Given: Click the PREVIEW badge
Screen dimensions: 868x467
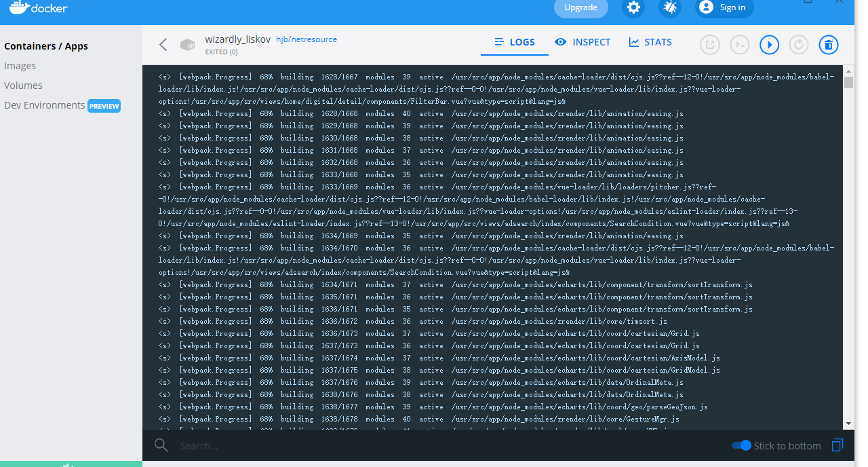Looking at the screenshot, I should tap(104, 106).
